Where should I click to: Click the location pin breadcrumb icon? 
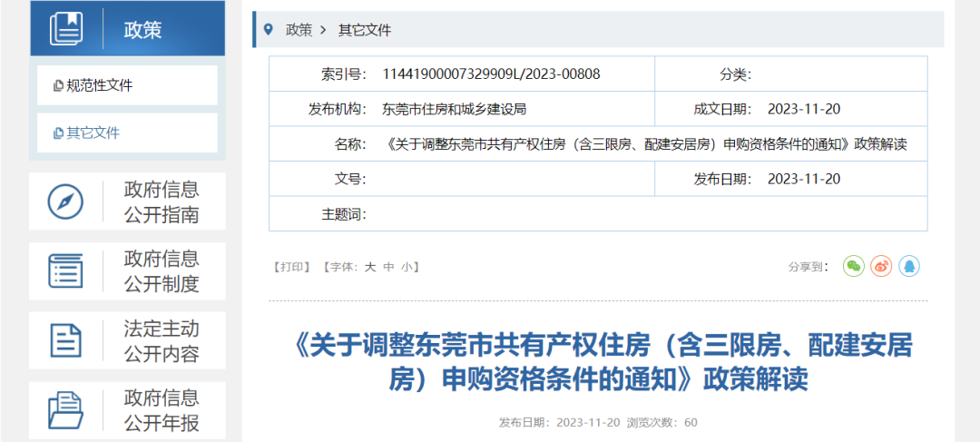268,30
